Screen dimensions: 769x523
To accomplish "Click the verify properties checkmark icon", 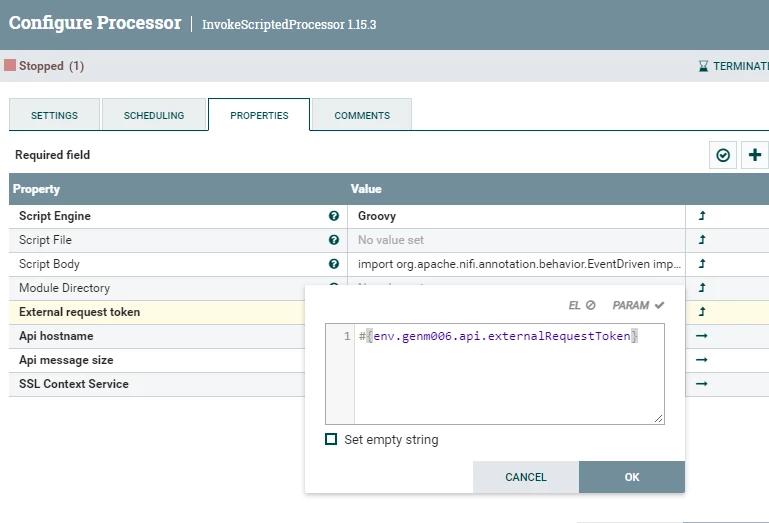I will [723, 155].
